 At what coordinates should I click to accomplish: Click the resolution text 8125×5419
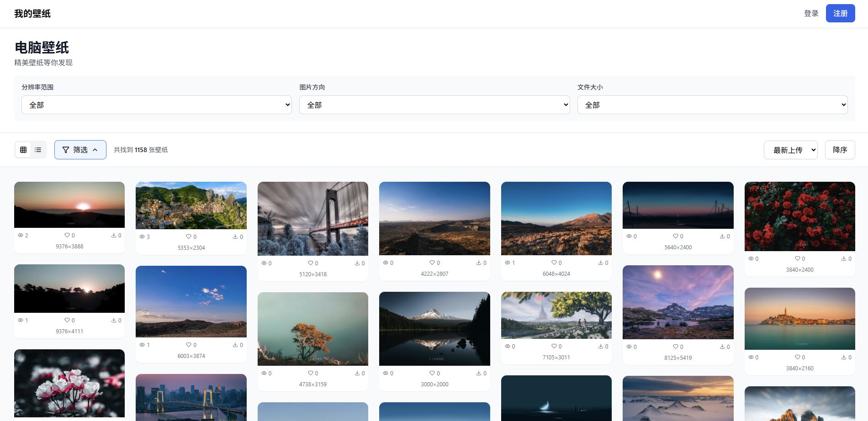coord(678,358)
